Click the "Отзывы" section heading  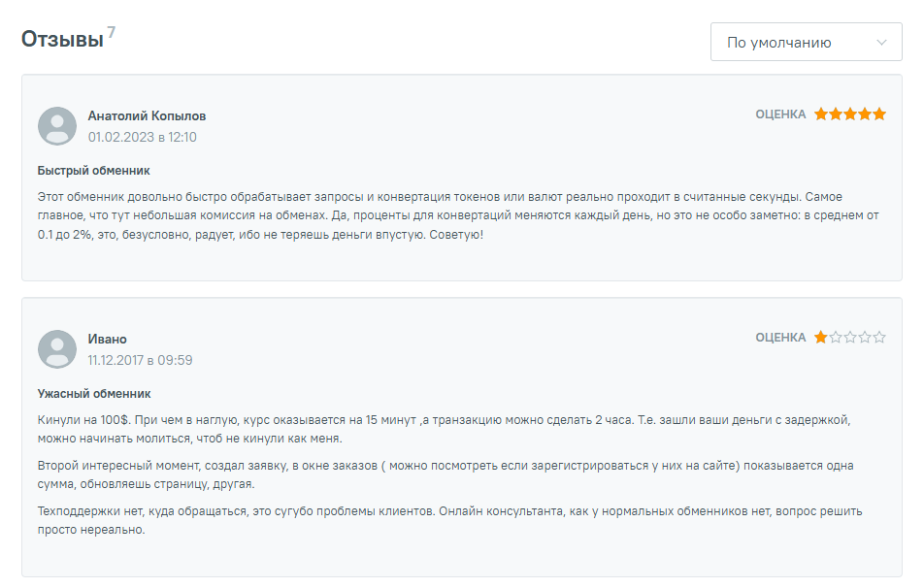(62, 40)
